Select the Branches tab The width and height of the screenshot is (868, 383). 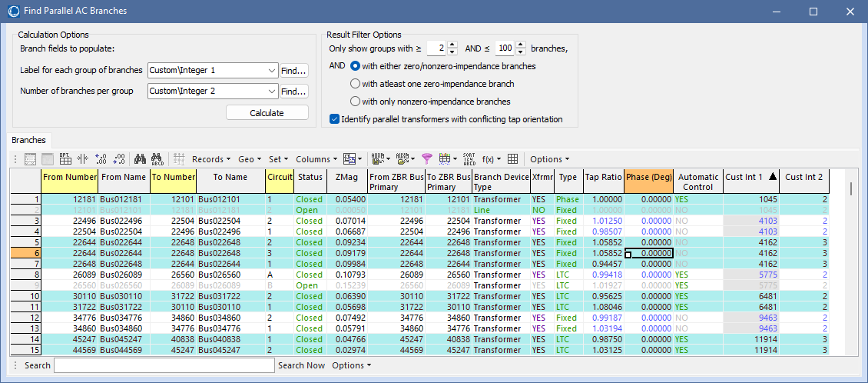pos(28,141)
